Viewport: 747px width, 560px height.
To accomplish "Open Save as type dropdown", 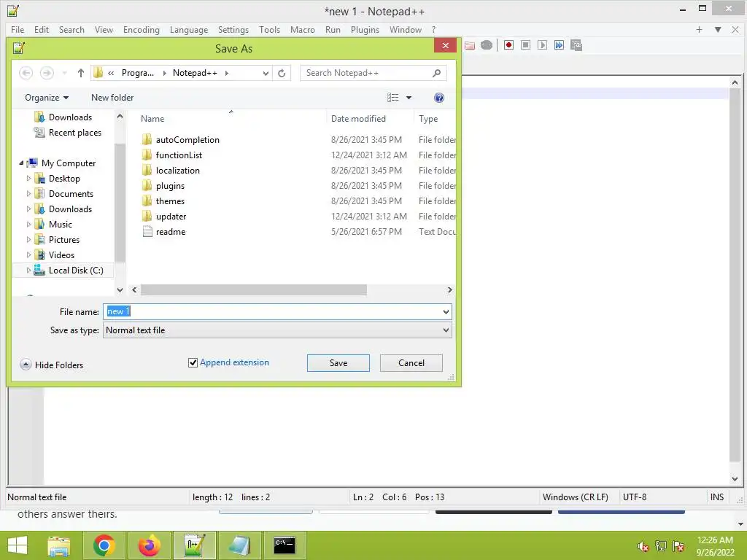I will [446, 330].
